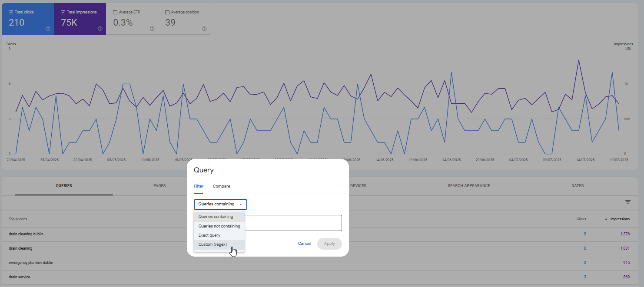Click the 20/04/2025 chart date label

coord(16,160)
